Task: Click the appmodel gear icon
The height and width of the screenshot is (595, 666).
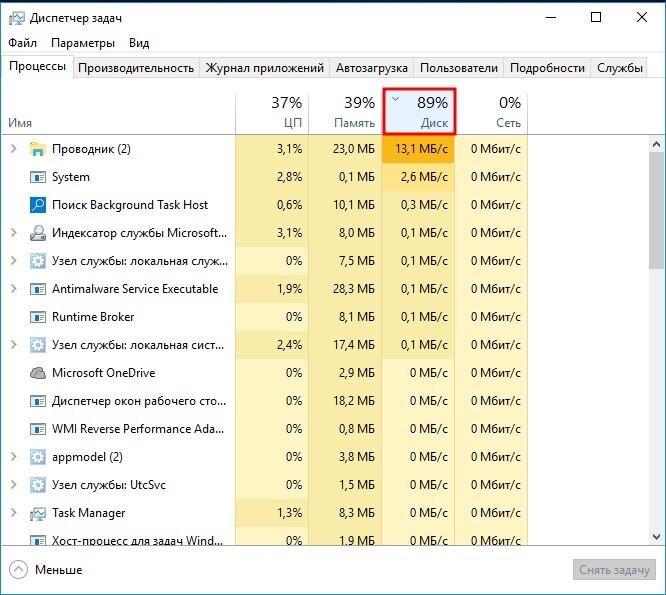Action: point(38,457)
